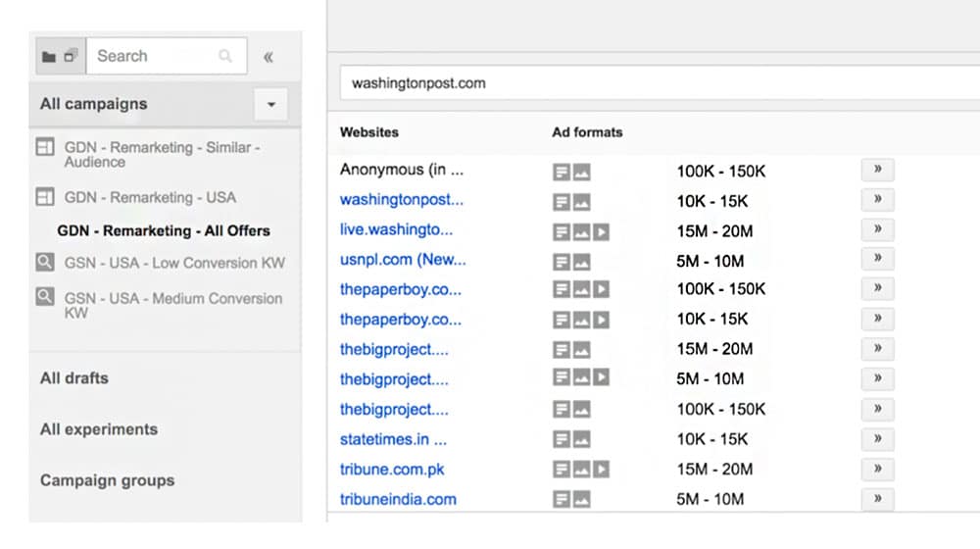Open the All campaigns dropdown arrow
This screenshot has height=549, width=980.
click(271, 105)
